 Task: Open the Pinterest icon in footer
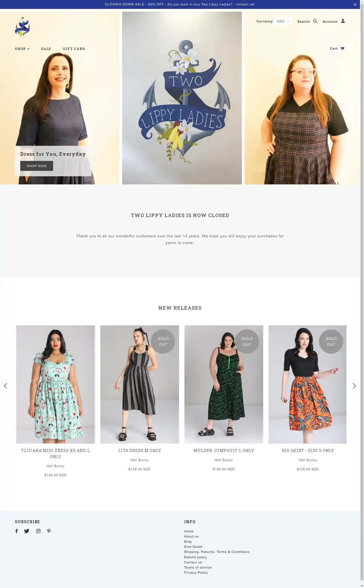[x=49, y=531]
